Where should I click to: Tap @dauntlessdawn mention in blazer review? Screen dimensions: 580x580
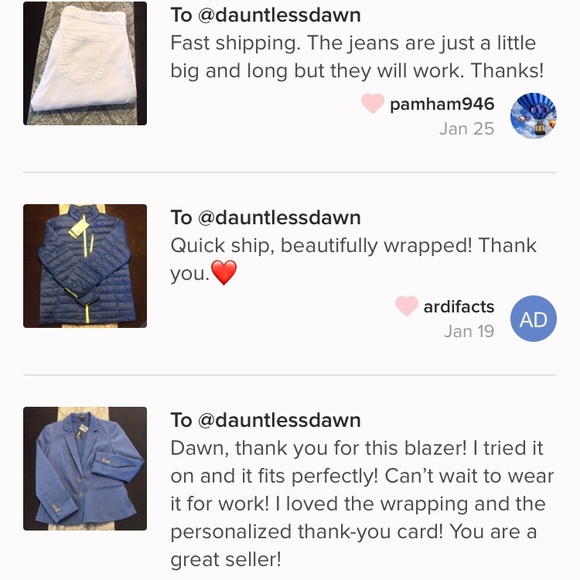(x=279, y=421)
